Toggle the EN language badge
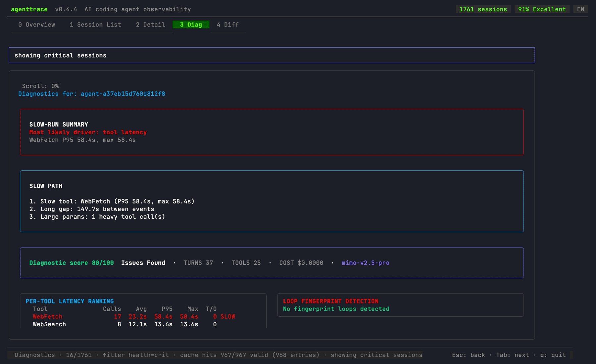The height and width of the screenshot is (364, 596). point(580,9)
